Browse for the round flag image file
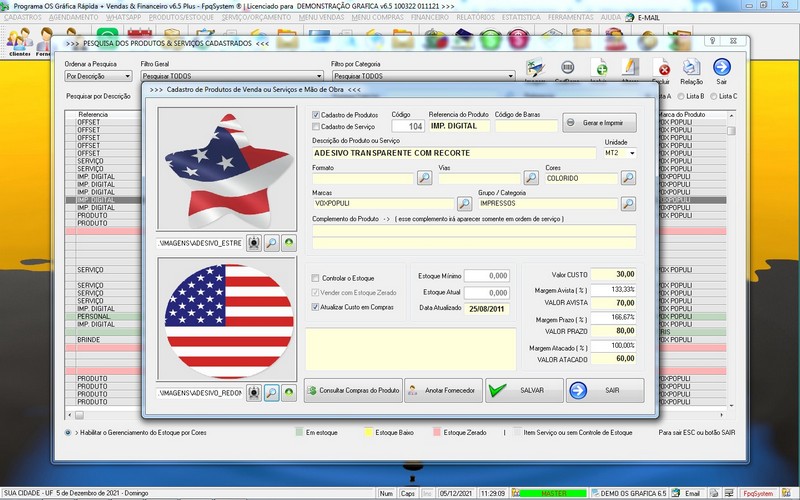800x500 pixels. click(x=271, y=393)
